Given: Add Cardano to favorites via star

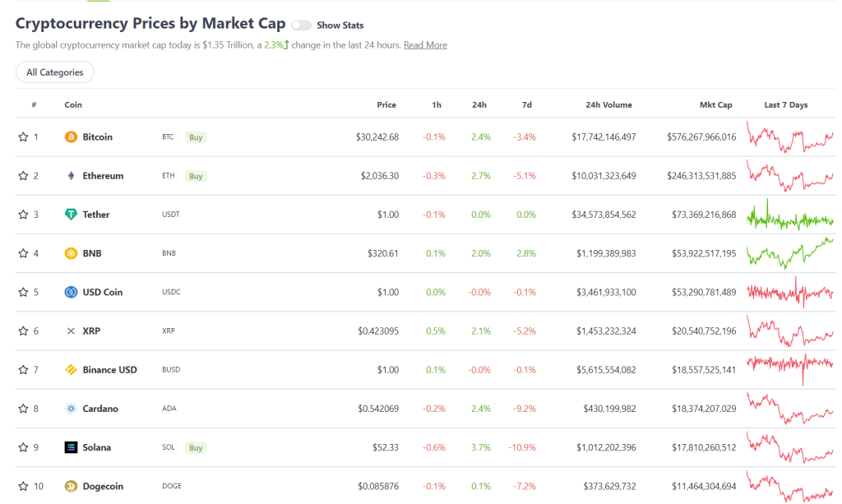Looking at the screenshot, I should point(23,409).
